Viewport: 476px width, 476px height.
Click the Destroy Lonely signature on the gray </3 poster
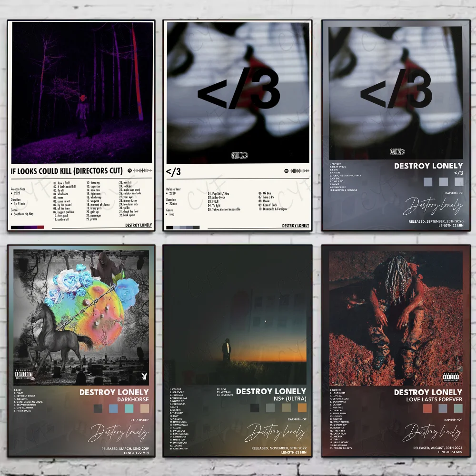point(433,206)
